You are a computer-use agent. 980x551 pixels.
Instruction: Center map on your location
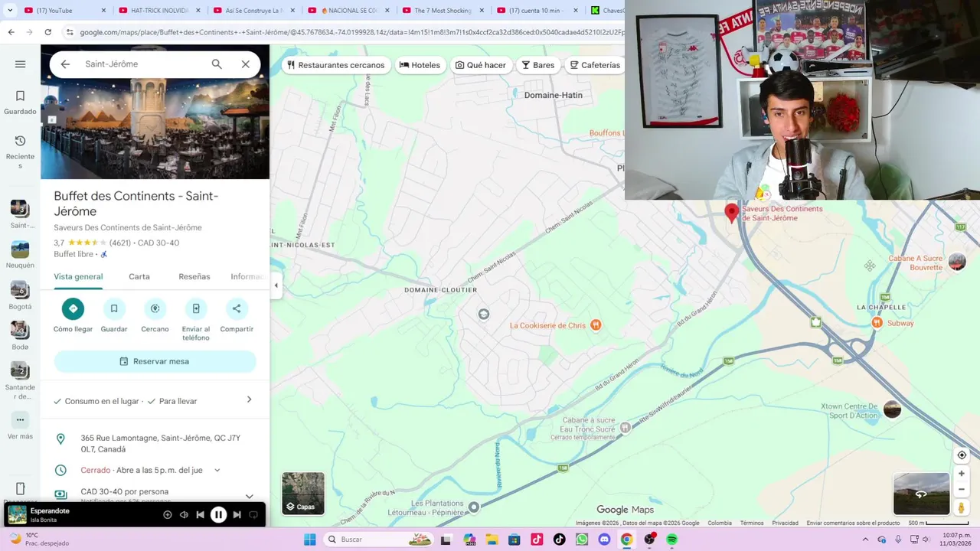click(962, 455)
